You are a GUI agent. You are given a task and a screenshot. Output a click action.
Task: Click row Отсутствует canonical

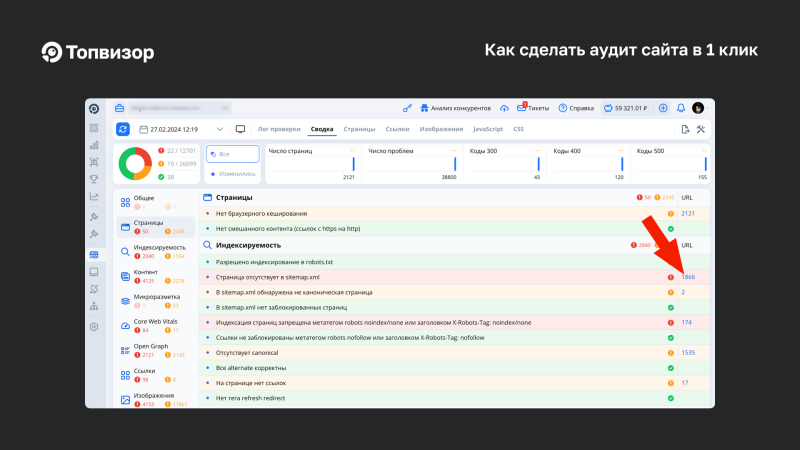coord(455,353)
